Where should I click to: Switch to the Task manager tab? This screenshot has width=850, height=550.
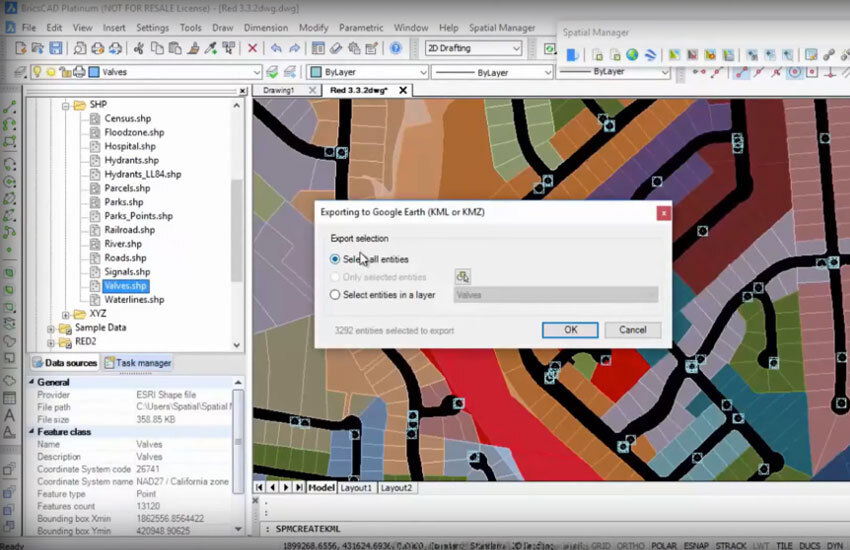point(138,363)
